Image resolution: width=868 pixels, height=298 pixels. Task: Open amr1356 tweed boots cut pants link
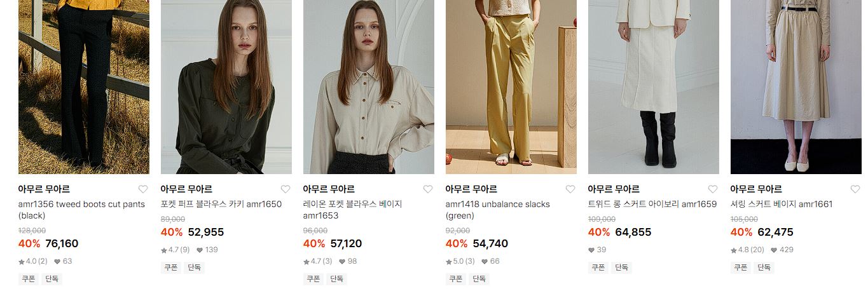click(81, 210)
